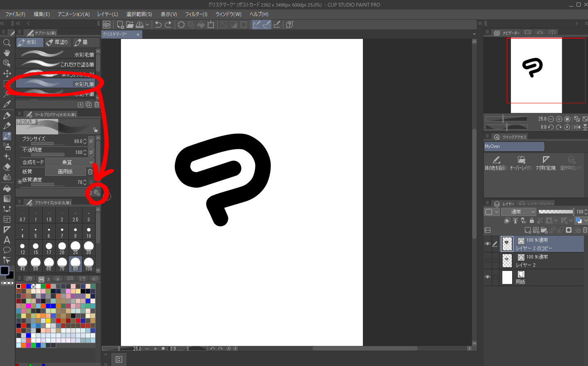Click 対称定規 in Quick Access
The height and width of the screenshot is (366, 588).
(x=546, y=163)
